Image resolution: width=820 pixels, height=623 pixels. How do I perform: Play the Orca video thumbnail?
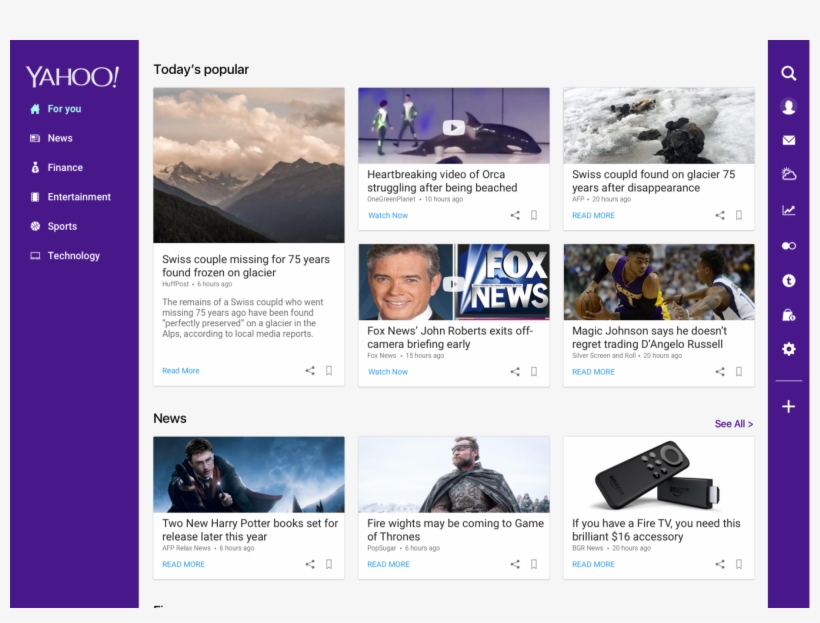pos(453,127)
